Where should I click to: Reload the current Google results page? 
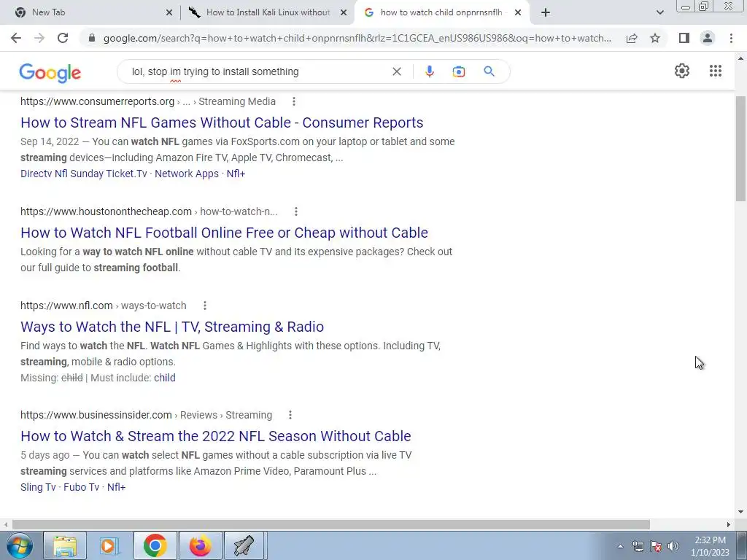tap(63, 38)
